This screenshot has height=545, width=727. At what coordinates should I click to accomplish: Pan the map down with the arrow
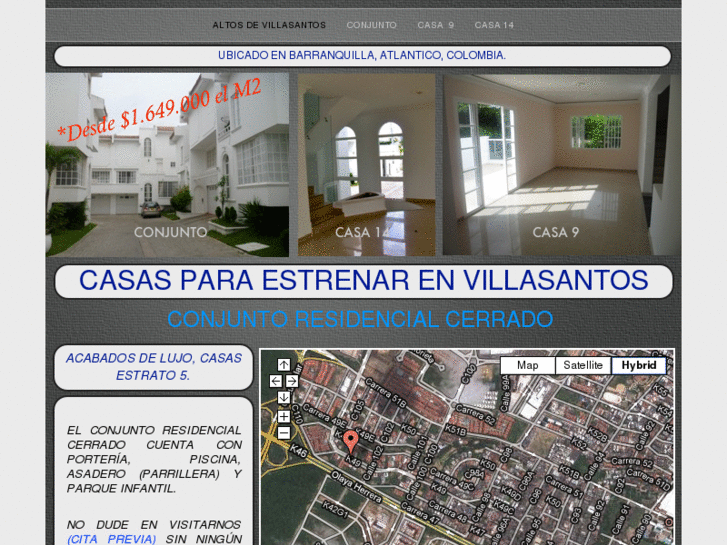[x=284, y=398]
